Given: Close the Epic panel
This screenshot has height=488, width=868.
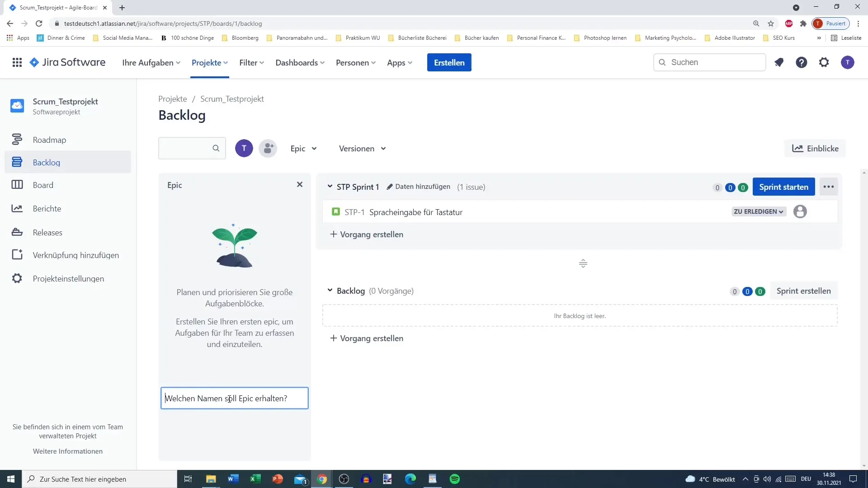Looking at the screenshot, I should tap(300, 184).
